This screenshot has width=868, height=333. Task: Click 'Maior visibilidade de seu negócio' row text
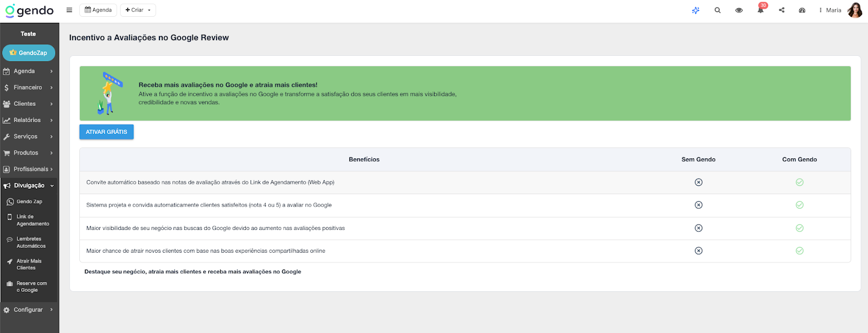215,228
